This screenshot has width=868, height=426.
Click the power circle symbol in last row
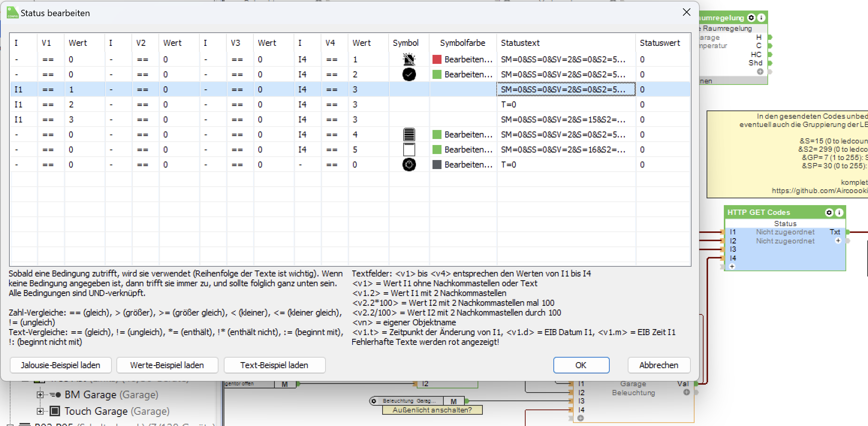tap(409, 165)
